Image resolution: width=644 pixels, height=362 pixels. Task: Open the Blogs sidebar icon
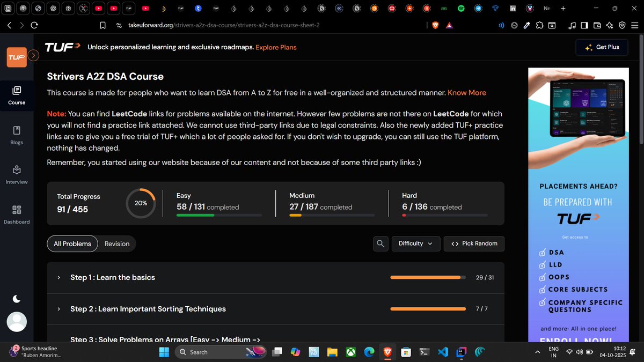pos(17,130)
